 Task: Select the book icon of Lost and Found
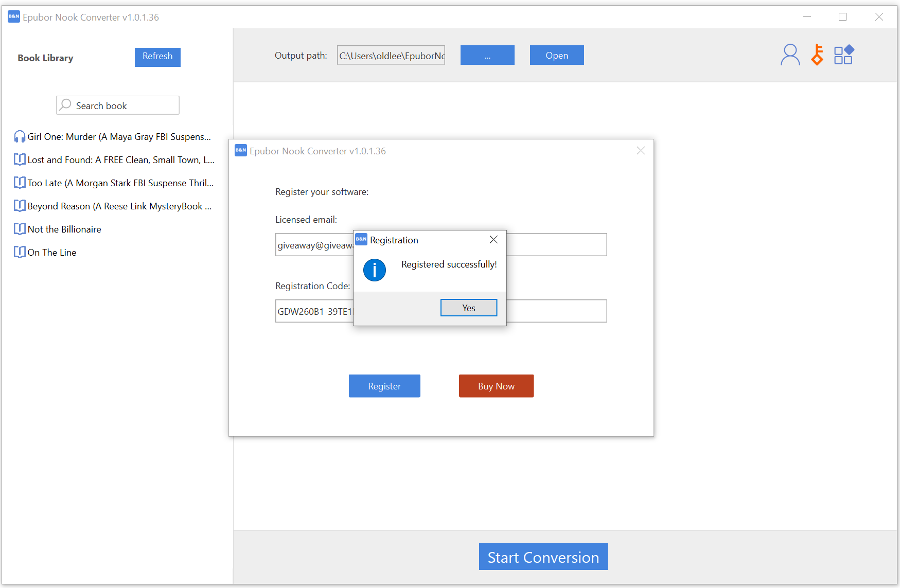(x=20, y=159)
